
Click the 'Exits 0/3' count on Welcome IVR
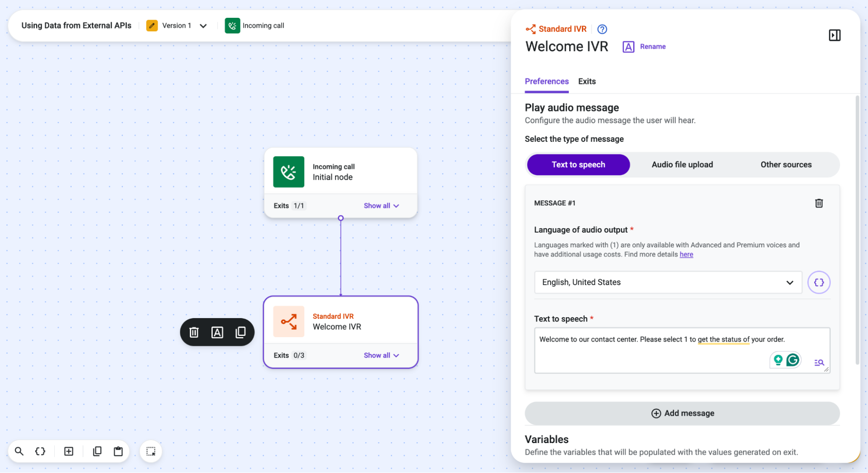pos(290,355)
